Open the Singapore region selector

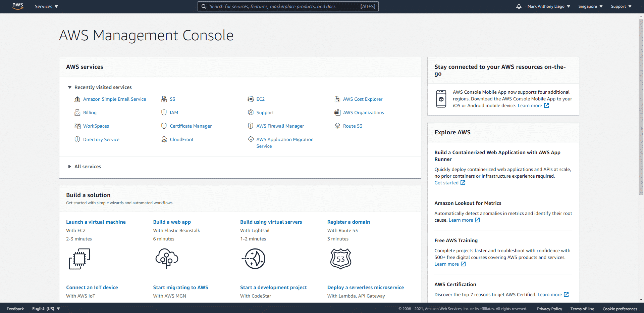click(590, 6)
